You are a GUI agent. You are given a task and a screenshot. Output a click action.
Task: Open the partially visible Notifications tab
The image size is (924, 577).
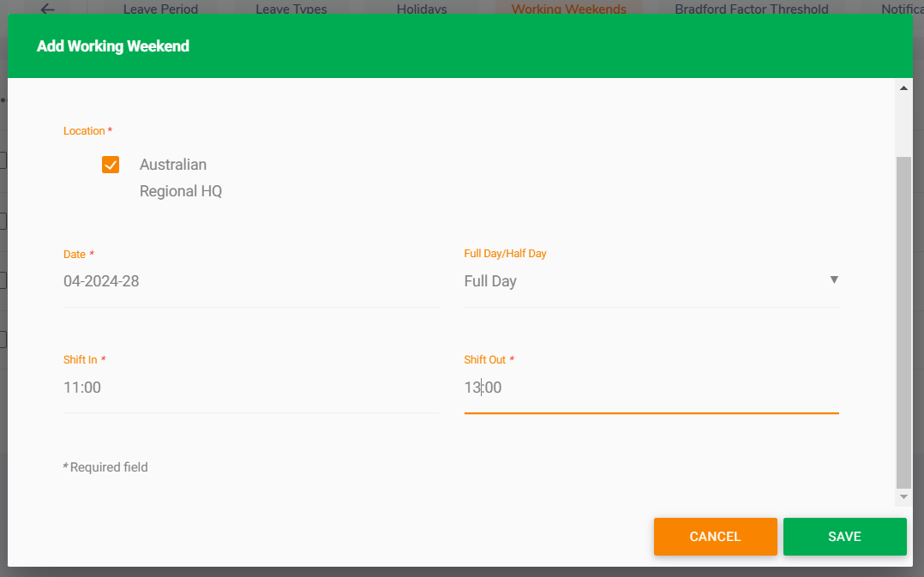point(902,9)
